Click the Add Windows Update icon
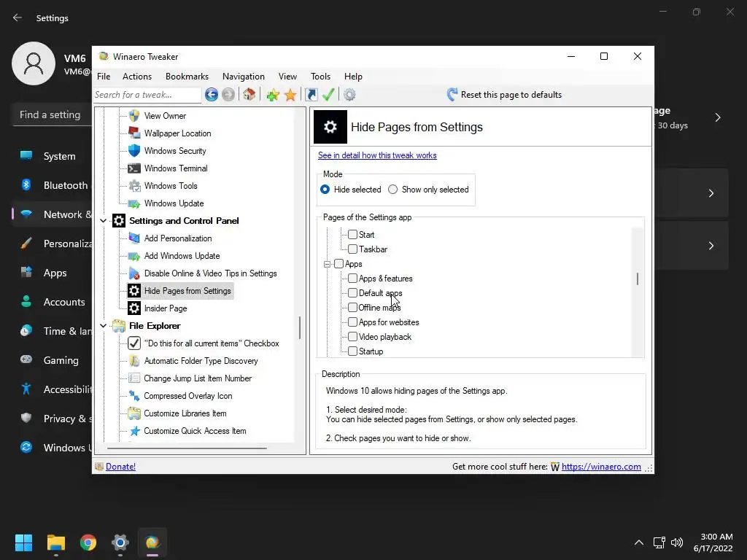 click(134, 256)
